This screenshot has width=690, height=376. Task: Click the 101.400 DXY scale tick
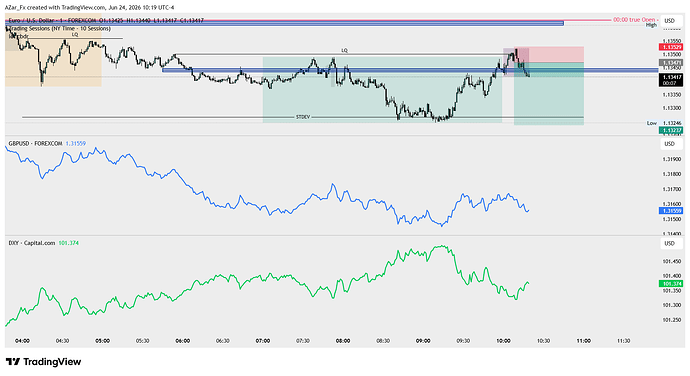pyautogui.click(x=672, y=276)
